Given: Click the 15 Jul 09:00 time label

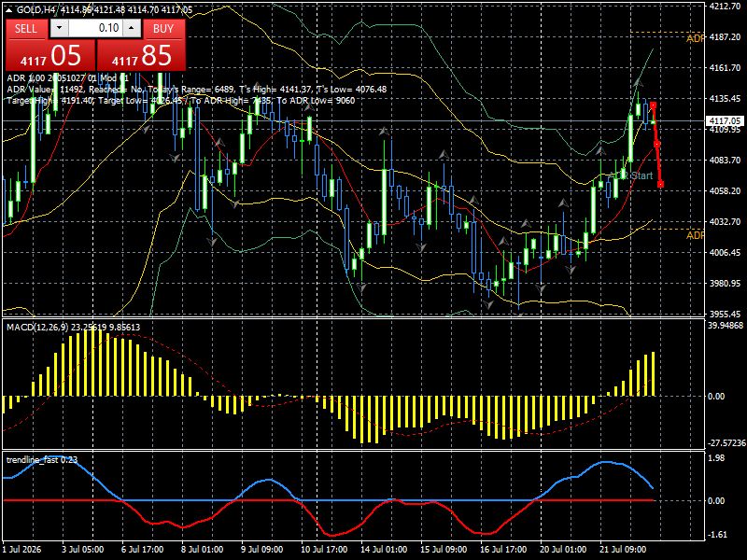Looking at the screenshot, I should (x=444, y=550).
